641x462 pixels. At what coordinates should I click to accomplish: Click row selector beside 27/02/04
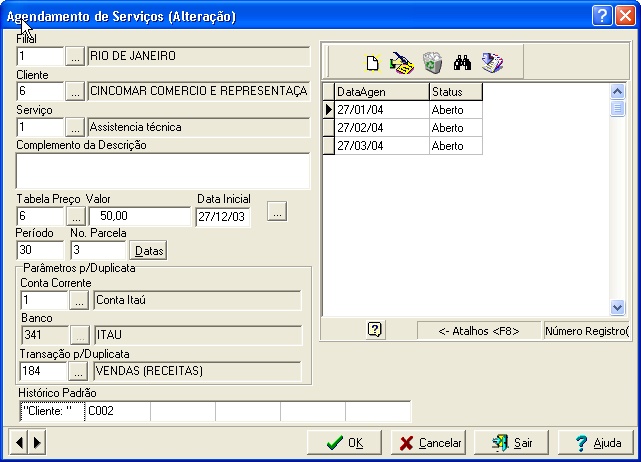[x=328, y=128]
